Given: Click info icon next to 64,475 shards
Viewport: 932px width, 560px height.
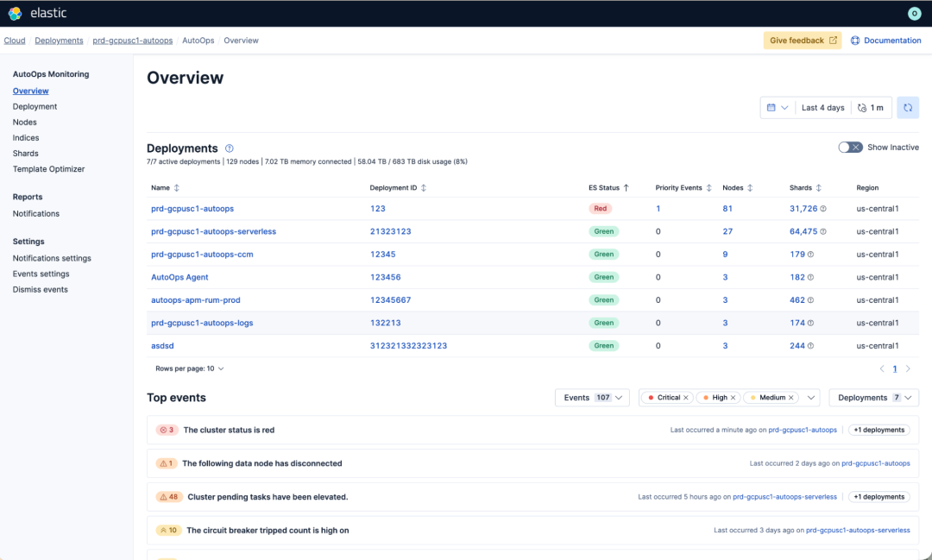Looking at the screenshot, I should click(x=823, y=231).
